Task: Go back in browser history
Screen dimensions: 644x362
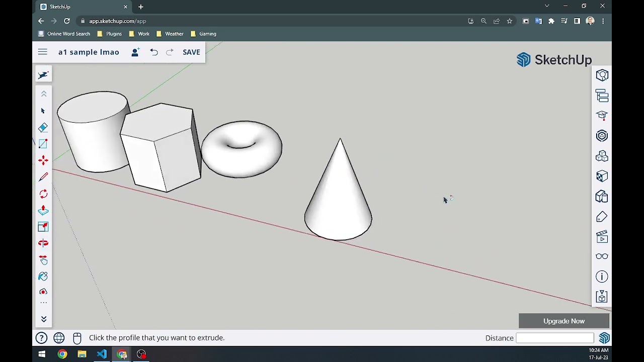Action: pos(41,21)
